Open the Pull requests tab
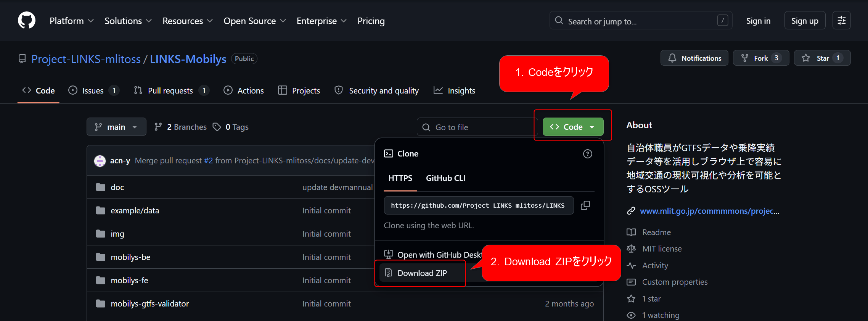This screenshot has width=868, height=321. point(171,90)
